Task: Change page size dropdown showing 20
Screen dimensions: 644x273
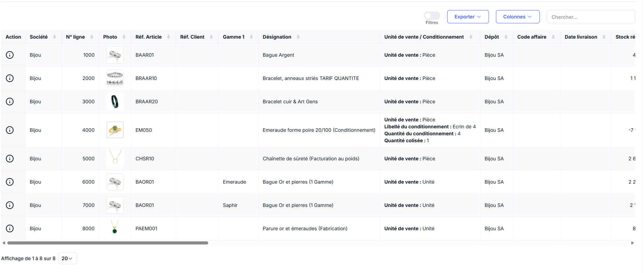Action: (x=67, y=258)
